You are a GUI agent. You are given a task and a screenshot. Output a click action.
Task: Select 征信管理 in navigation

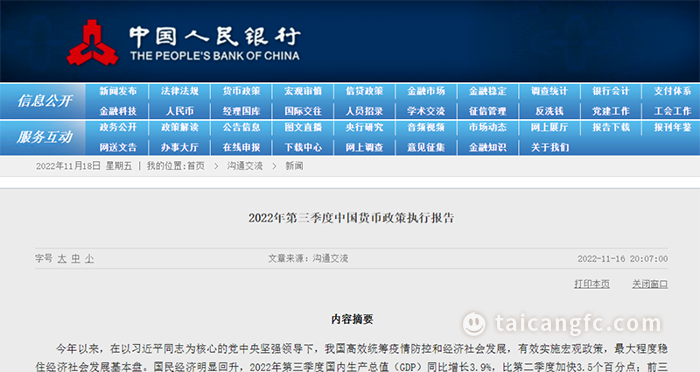pos(488,111)
